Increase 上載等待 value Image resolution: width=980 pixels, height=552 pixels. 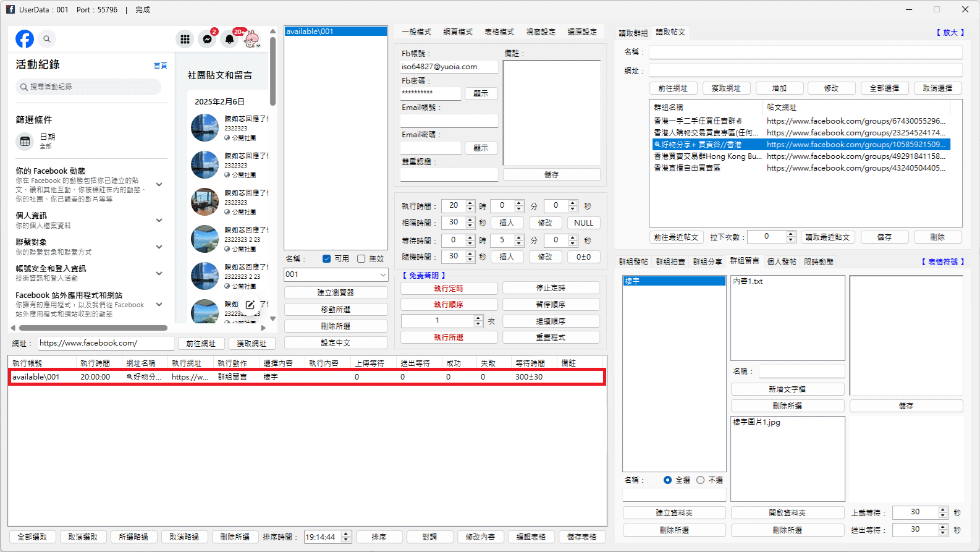click(943, 509)
